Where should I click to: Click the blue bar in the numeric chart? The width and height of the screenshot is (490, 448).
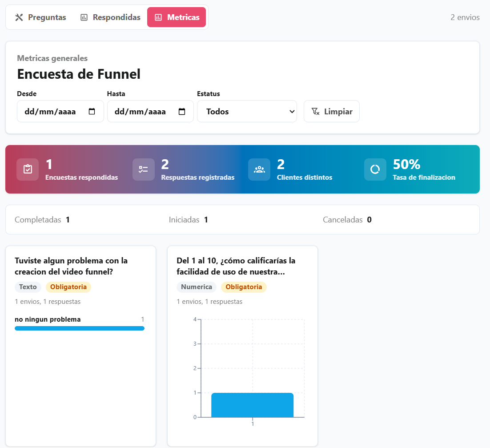click(252, 405)
